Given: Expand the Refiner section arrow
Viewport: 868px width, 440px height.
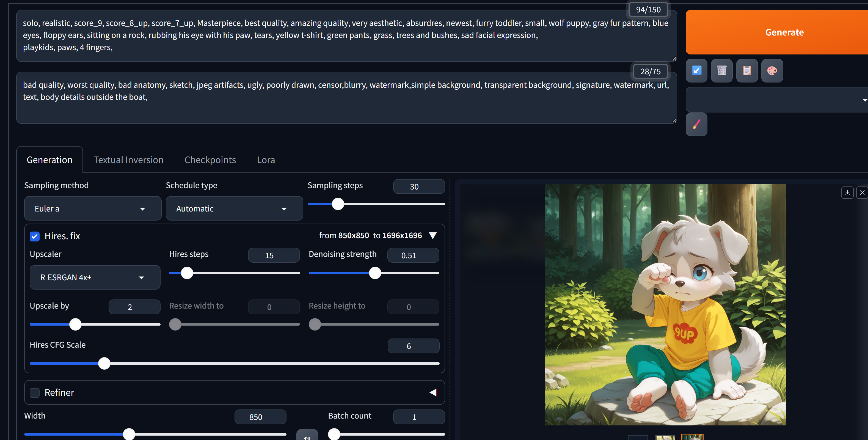Looking at the screenshot, I should [x=433, y=392].
